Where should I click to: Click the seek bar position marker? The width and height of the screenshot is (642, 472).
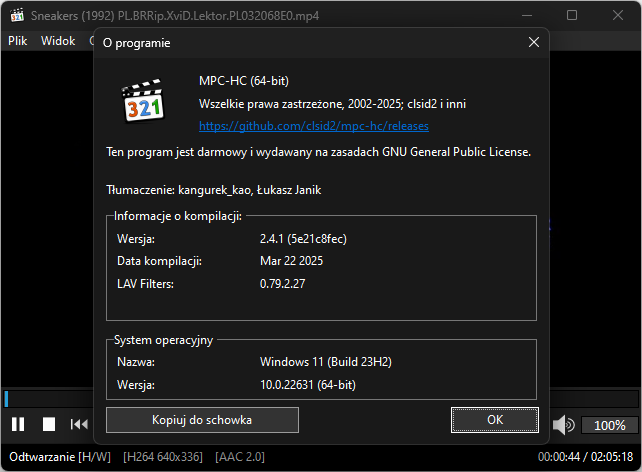tap(6, 399)
